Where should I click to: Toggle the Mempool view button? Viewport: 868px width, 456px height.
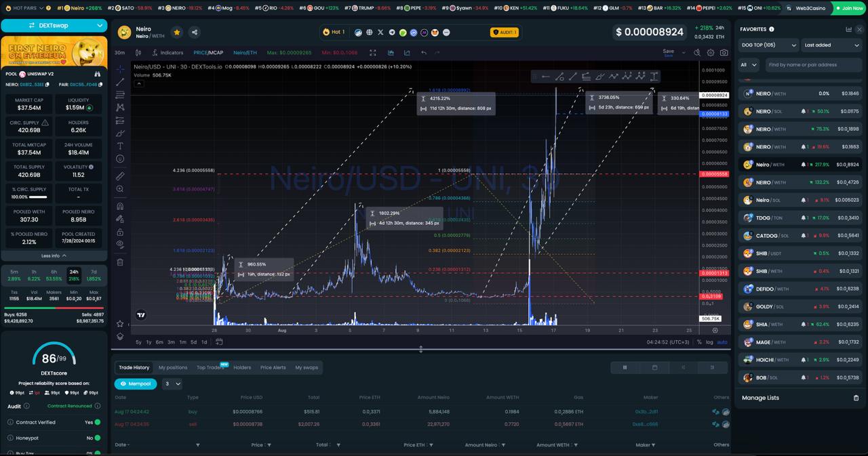(136, 384)
